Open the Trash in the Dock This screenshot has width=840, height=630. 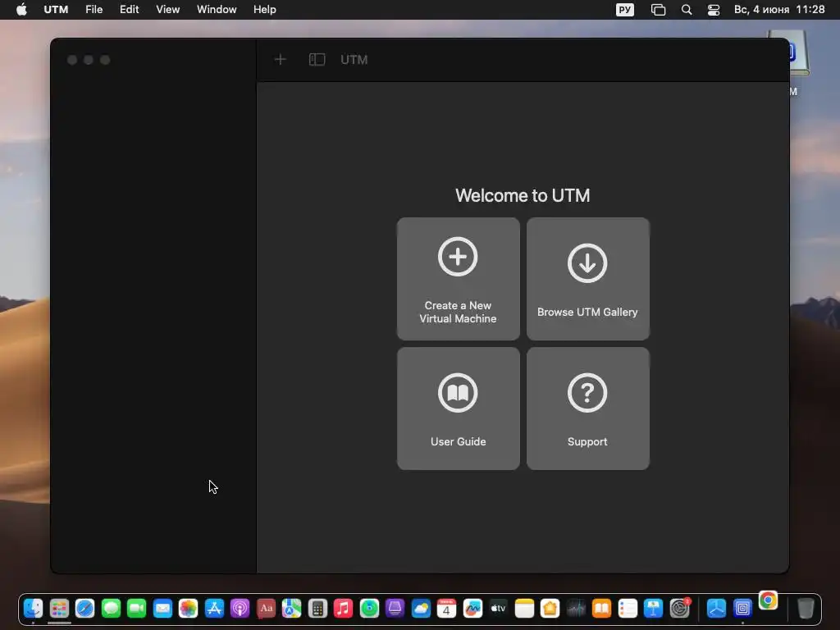pos(806,609)
